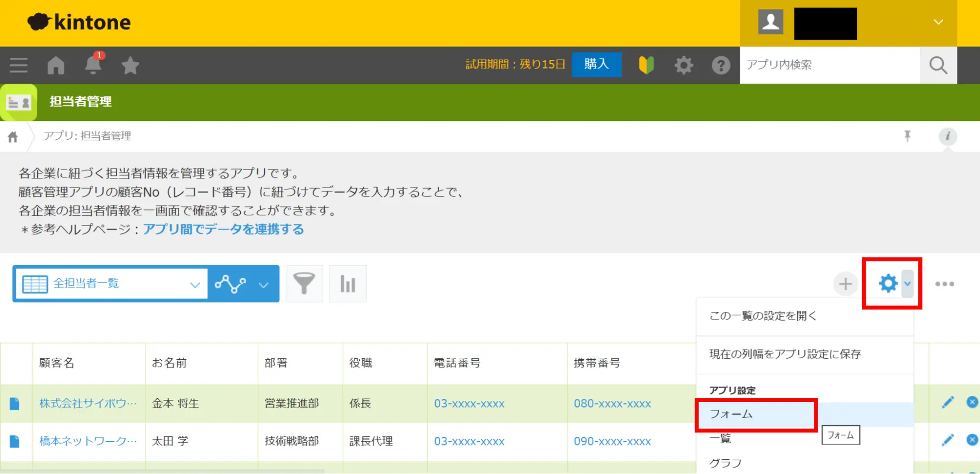Click the アプリ内検索 search field
The width and height of the screenshot is (980, 474).
pyautogui.click(x=829, y=65)
